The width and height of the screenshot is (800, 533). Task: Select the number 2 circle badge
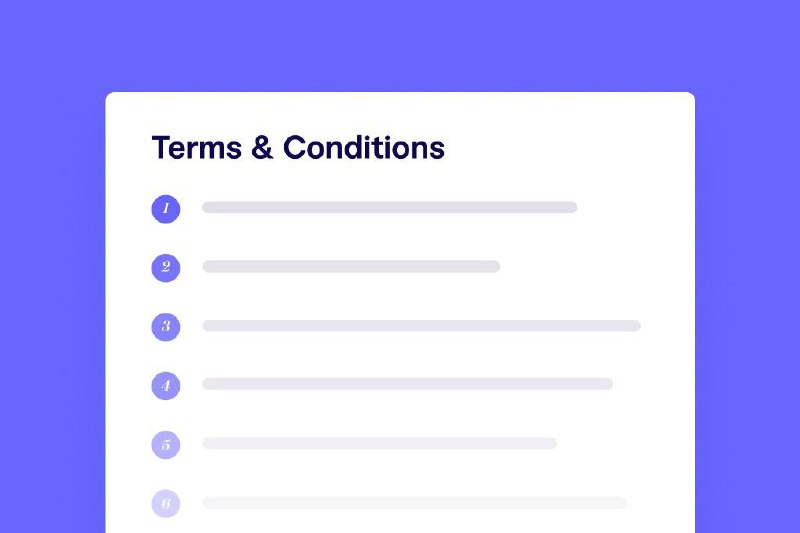166,267
